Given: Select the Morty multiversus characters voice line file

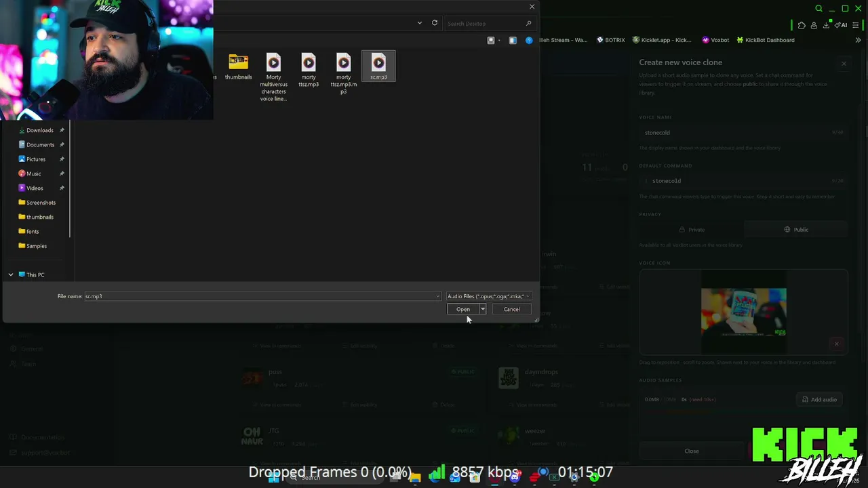Looking at the screenshot, I should (x=273, y=77).
